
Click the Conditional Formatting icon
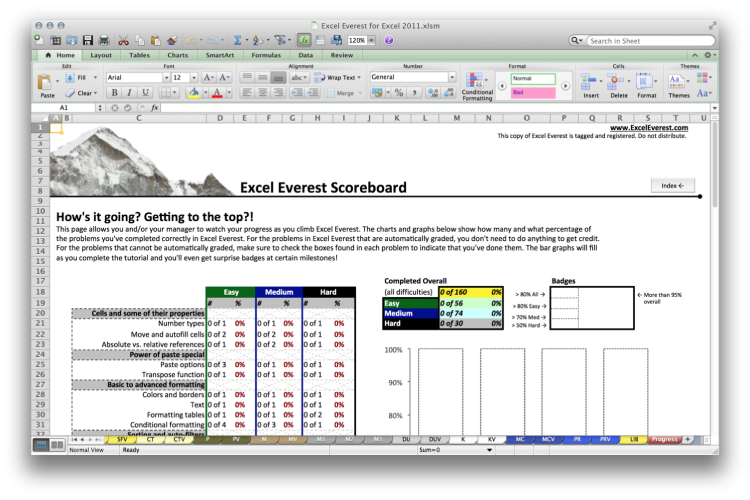coord(475,80)
